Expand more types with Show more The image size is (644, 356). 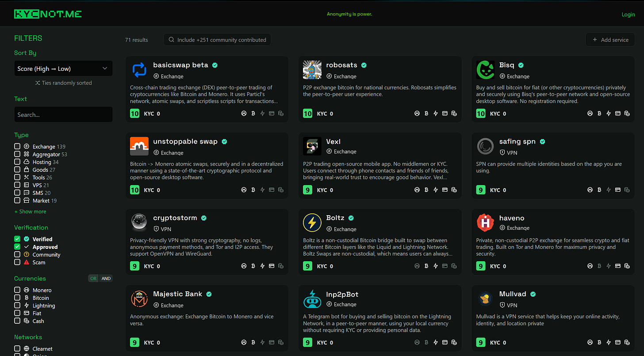click(30, 212)
